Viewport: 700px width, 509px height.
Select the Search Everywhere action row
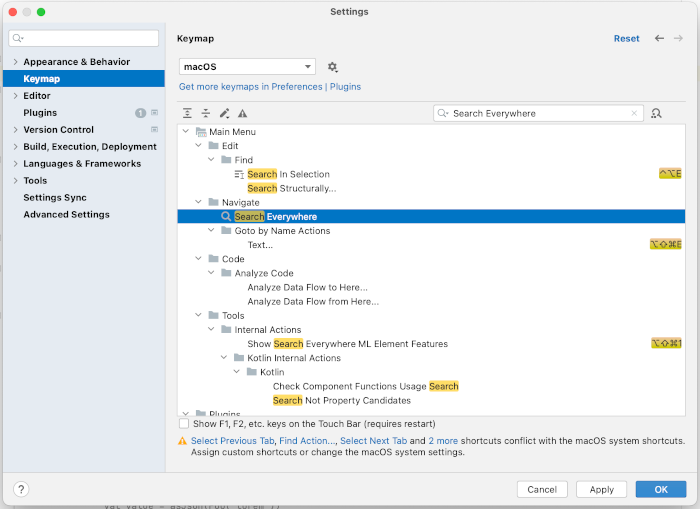pos(431,217)
